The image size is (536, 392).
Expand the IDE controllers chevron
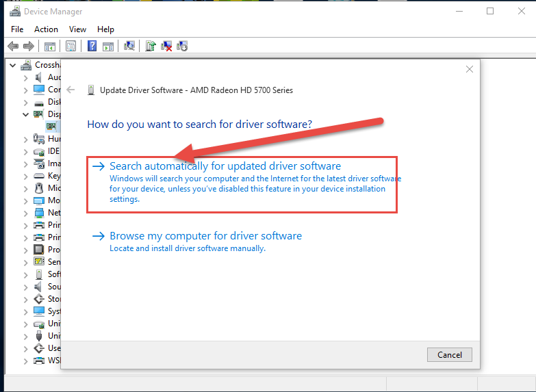click(25, 152)
